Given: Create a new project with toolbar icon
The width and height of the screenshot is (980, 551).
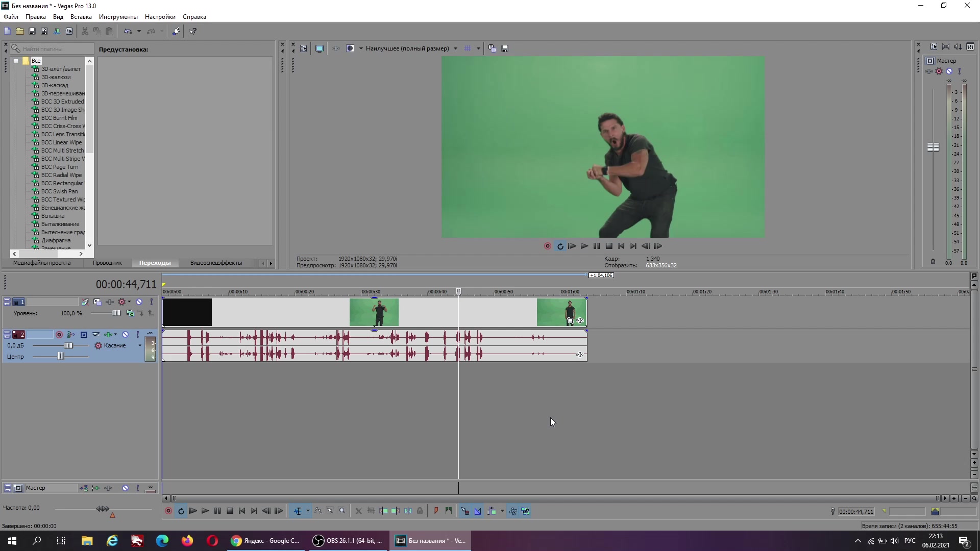Looking at the screenshot, I should coord(7,31).
